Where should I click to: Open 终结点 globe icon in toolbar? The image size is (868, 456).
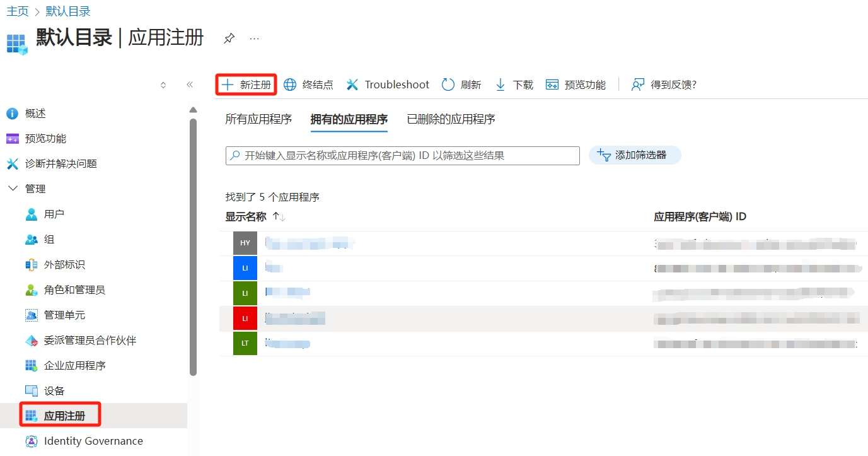click(290, 85)
